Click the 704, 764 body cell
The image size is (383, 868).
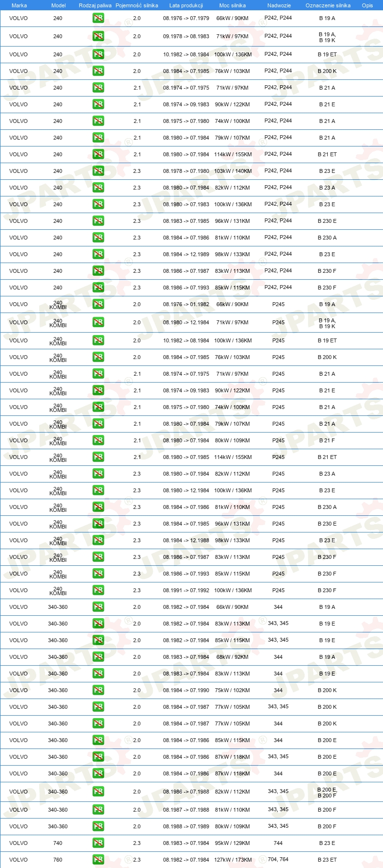pos(278,859)
